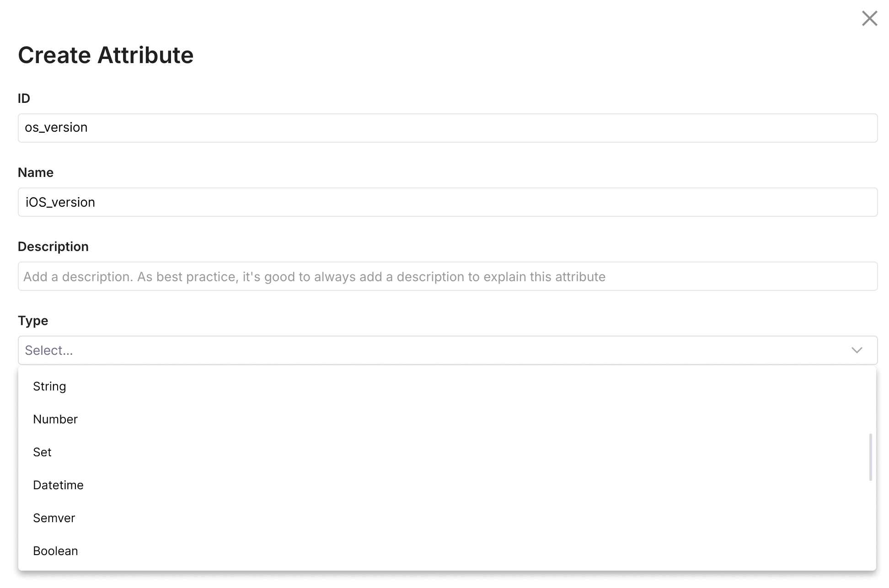Focus the ID input field
Image resolution: width=889 pixels, height=588 pixels.
pos(447,128)
